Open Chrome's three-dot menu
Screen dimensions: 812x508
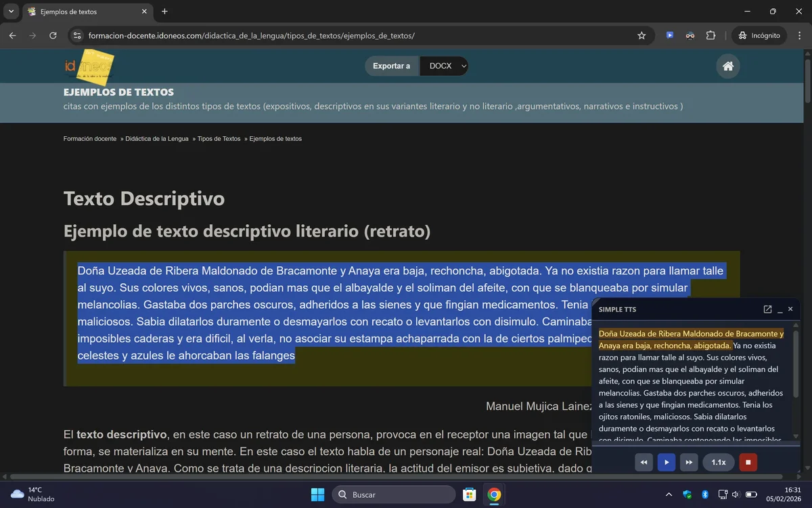tap(800, 35)
